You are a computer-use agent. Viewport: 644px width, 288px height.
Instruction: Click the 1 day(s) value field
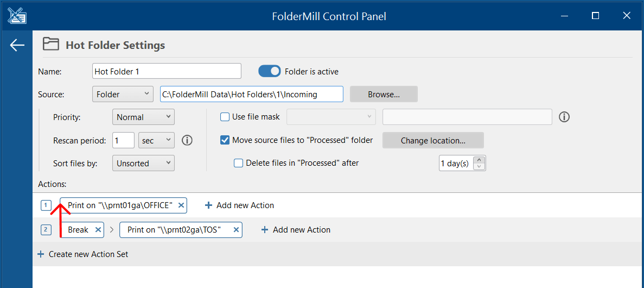(456, 164)
